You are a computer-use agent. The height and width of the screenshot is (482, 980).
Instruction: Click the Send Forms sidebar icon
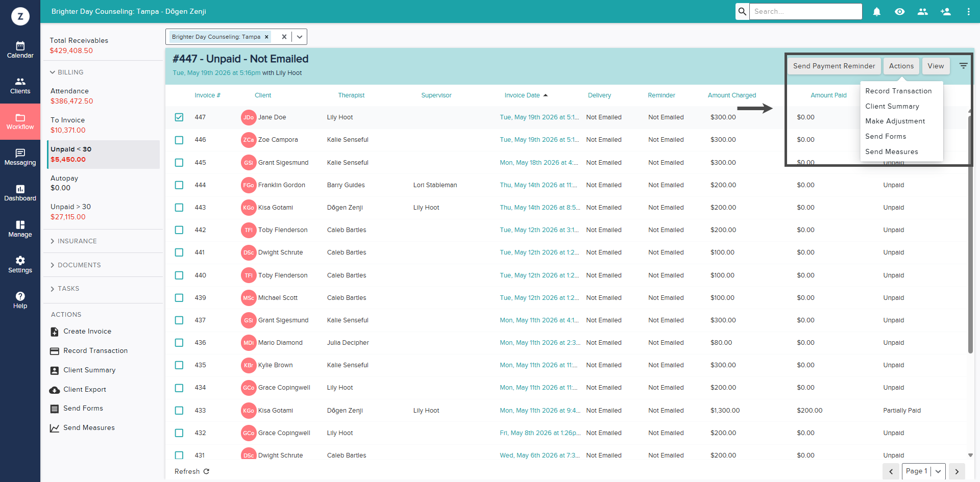(x=55, y=409)
